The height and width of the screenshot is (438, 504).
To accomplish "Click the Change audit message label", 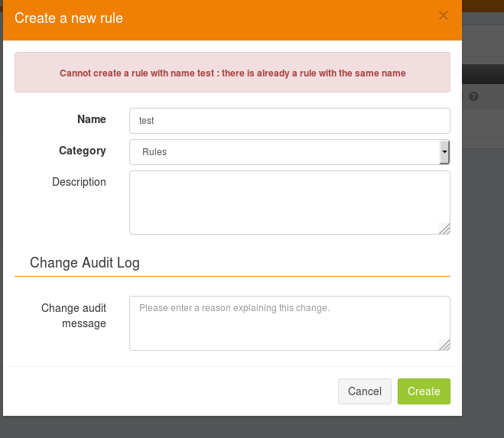I will pyautogui.click(x=74, y=316).
